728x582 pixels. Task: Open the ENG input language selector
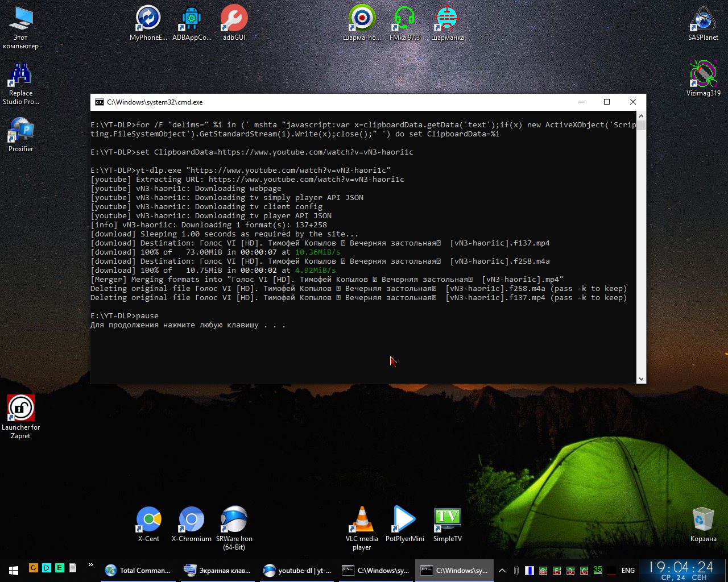tap(628, 571)
